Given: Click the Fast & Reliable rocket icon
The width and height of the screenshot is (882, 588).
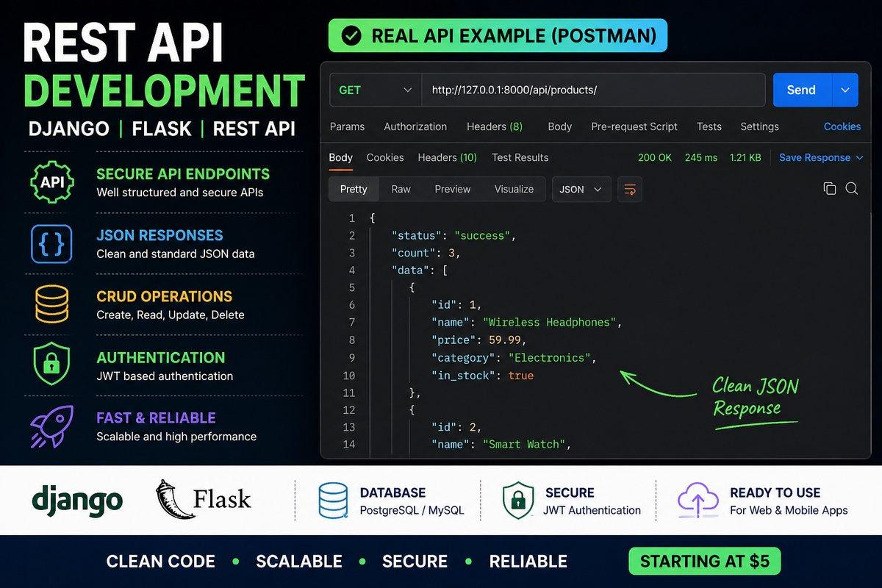Looking at the screenshot, I should 51,427.
